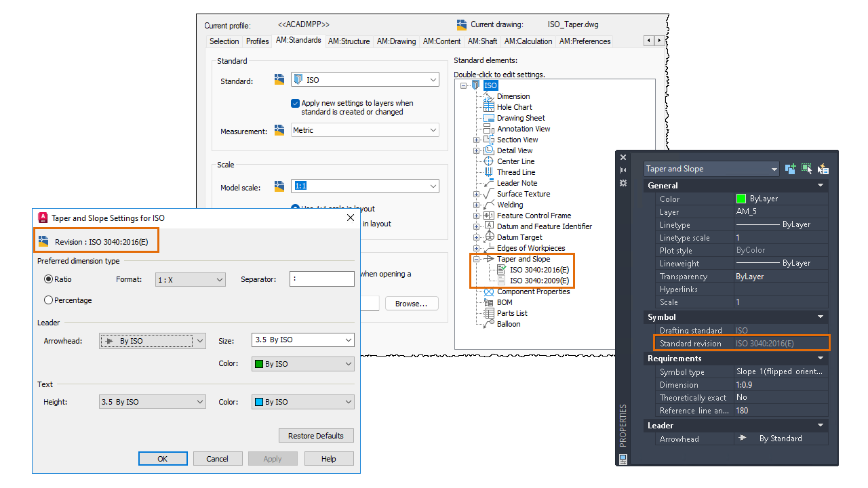The image size is (868, 488).
Task: Click the Browse... button
Action: click(x=412, y=304)
